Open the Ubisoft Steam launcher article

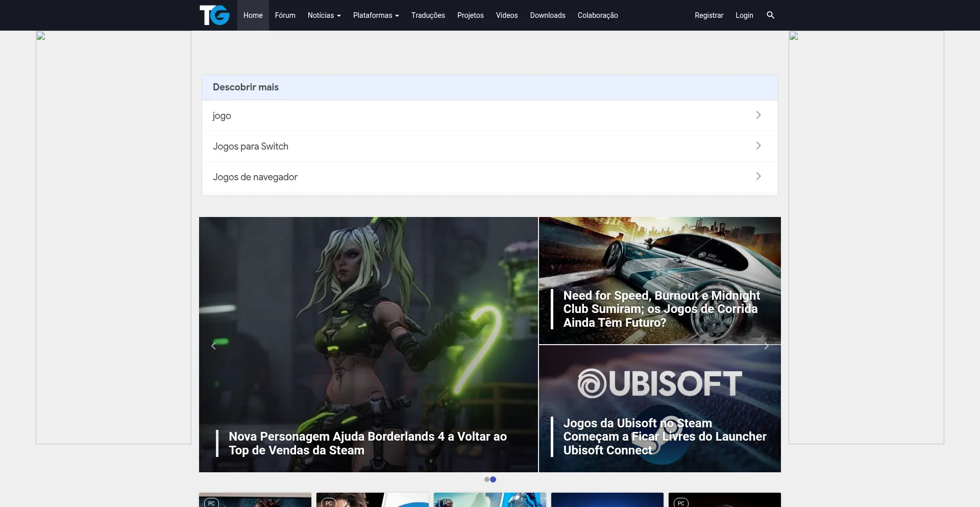point(665,437)
